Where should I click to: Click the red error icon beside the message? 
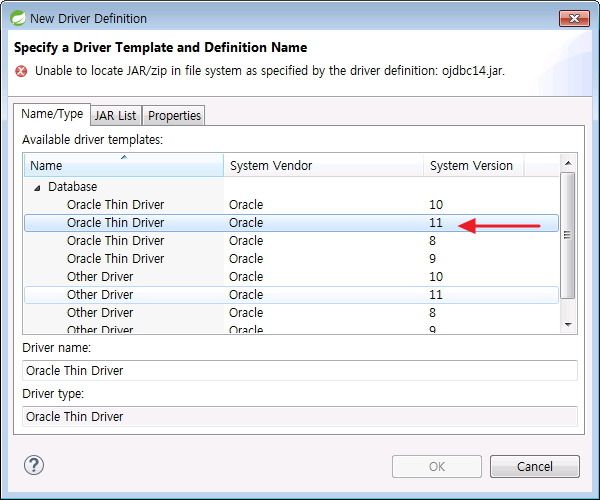pyautogui.click(x=21, y=71)
